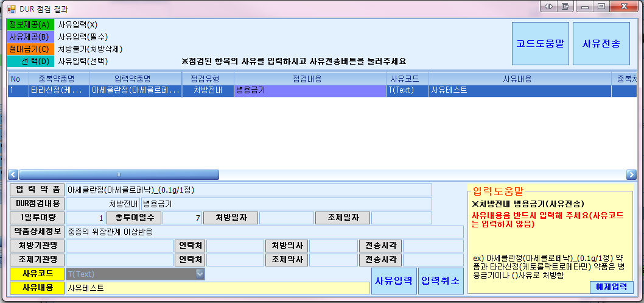The height and width of the screenshot is (303, 644).
Task: Click the 처방일자 field
Action: 286,218
